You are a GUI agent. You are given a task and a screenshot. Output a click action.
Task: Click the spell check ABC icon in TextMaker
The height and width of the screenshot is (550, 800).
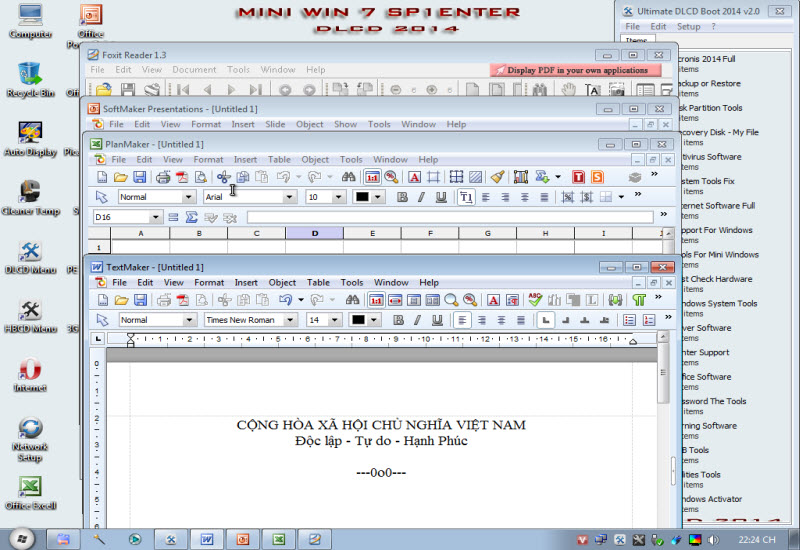point(535,299)
